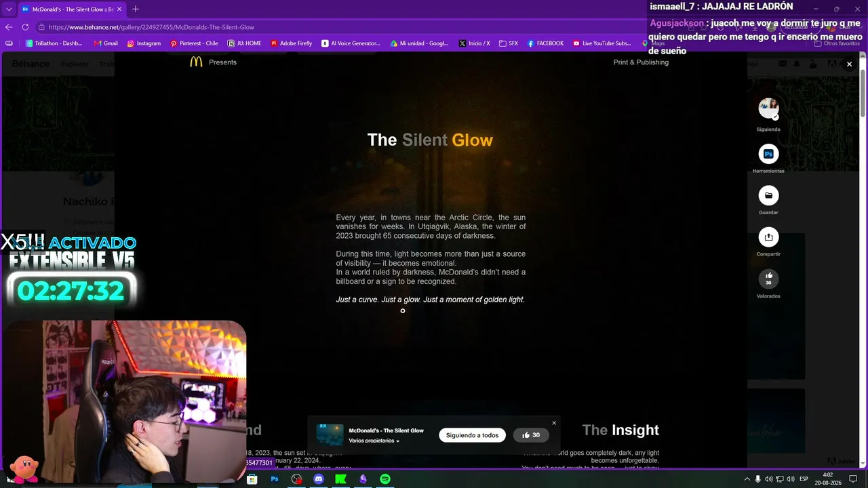Open the FACEBOOK bookmark
Viewport: 868px width, 488px height.
click(x=545, y=43)
